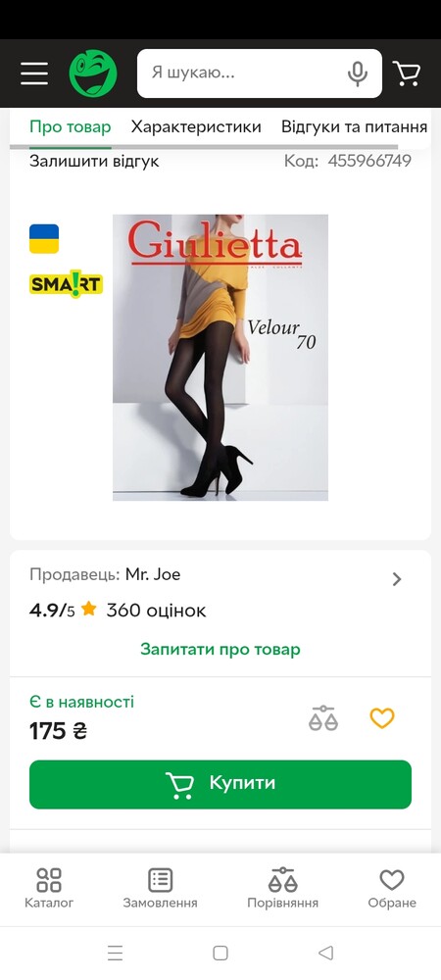This screenshot has width=441, height=980.
Task: Open the hamburger menu
Action: pyautogui.click(x=34, y=73)
